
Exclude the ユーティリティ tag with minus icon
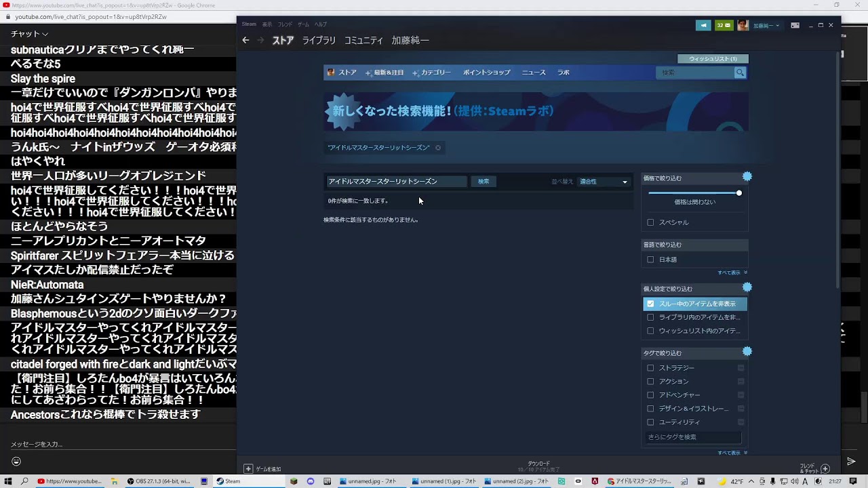pos(741,422)
